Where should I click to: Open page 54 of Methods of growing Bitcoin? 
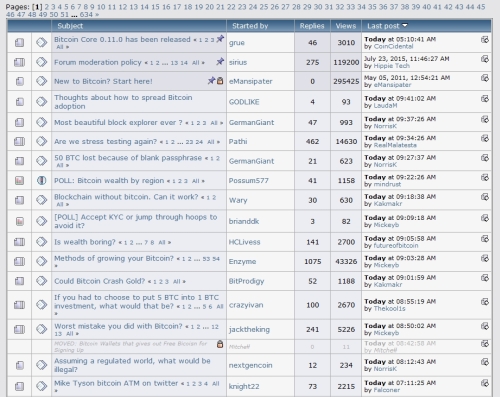(x=216, y=259)
